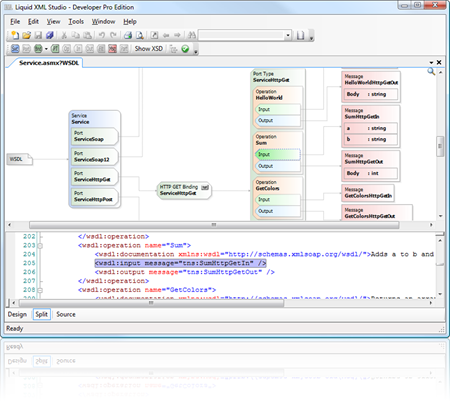Click the diagram vertical scrollbar thumb
Viewport: 450px width, 419px height.
tap(440, 146)
